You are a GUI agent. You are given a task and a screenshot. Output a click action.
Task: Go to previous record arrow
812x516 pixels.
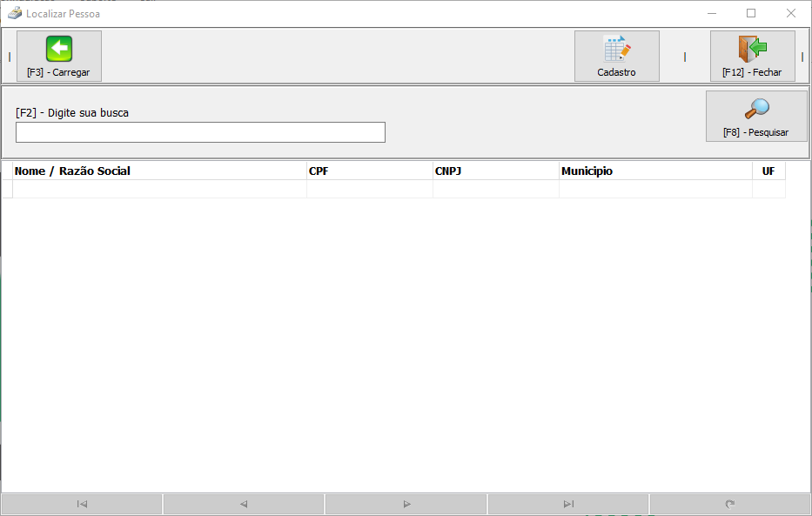pos(244,504)
